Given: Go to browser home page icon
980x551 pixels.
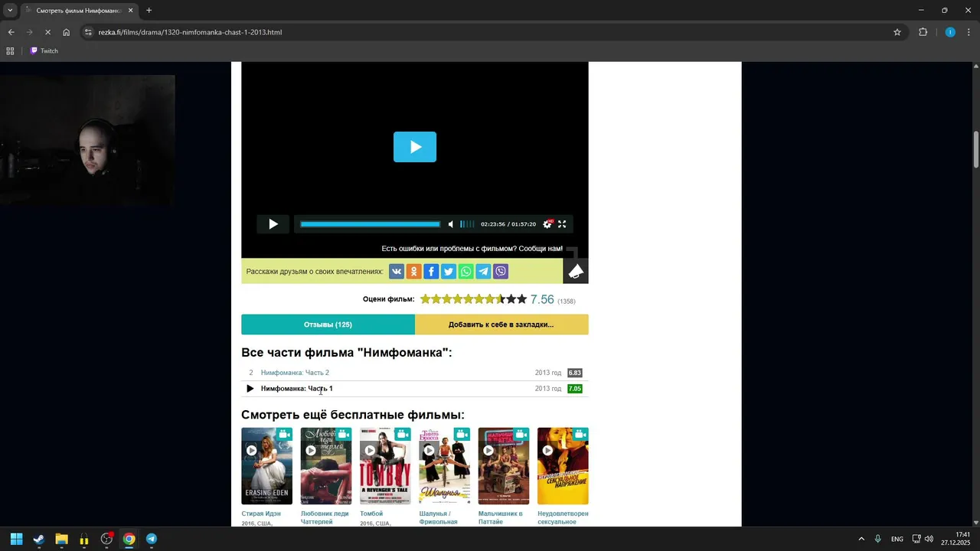Looking at the screenshot, I should click(67, 32).
